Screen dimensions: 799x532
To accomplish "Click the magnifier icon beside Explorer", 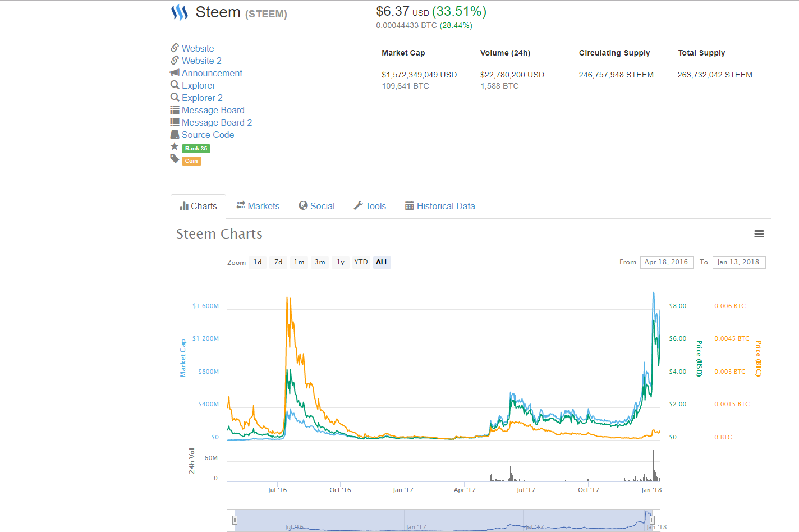I will click(175, 85).
